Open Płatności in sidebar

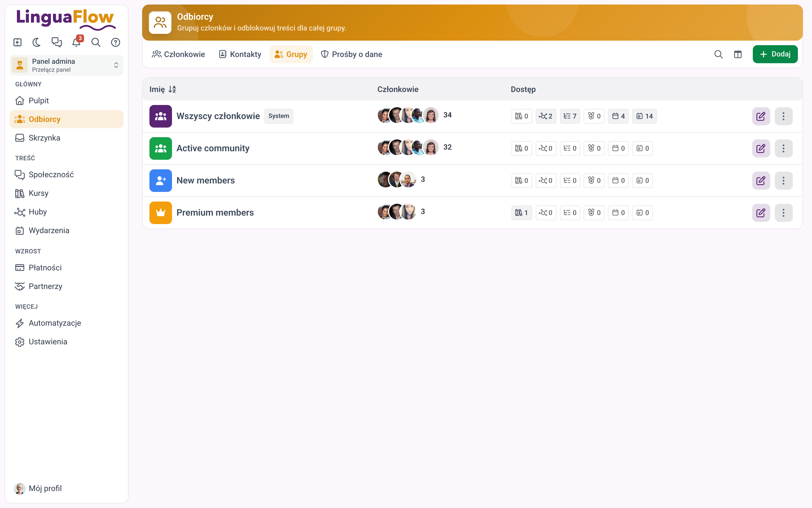(x=67, y=268)
